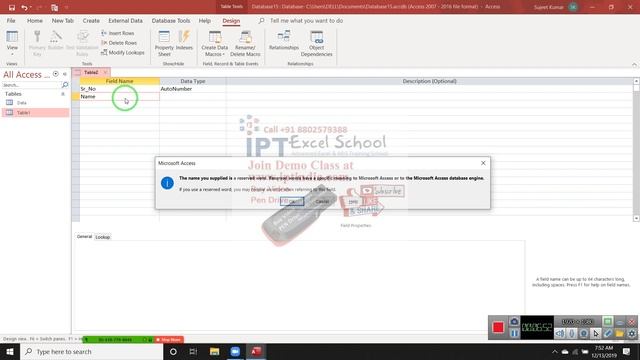Open the Create ribbon tab
This screenshot has height=360, width=640.
click(x=91, y=20)
